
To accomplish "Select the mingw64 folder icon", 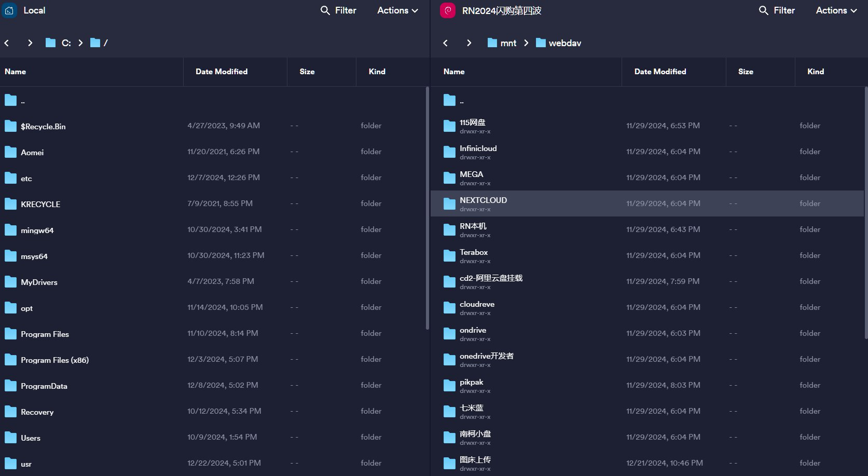I will pos(11,230).
